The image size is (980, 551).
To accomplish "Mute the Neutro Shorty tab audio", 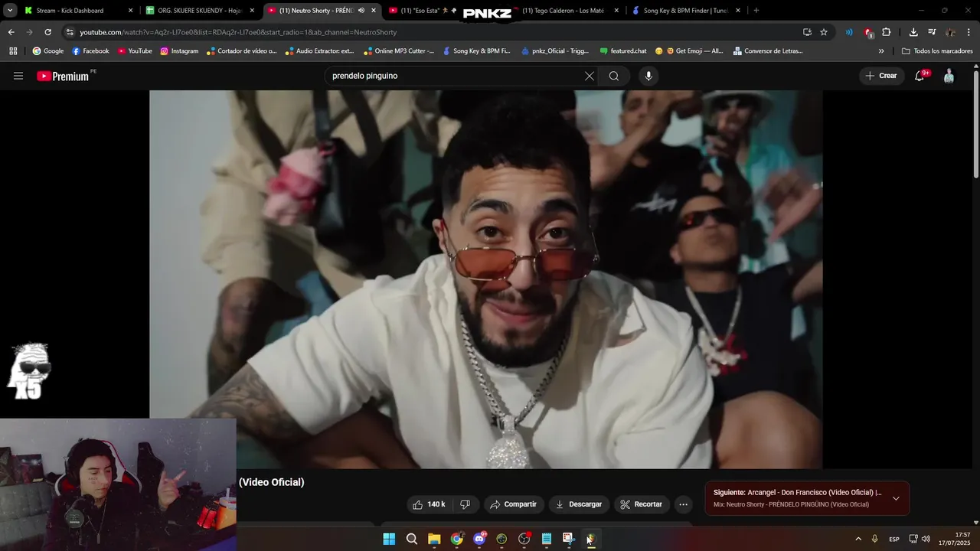I will pos(361,11).
